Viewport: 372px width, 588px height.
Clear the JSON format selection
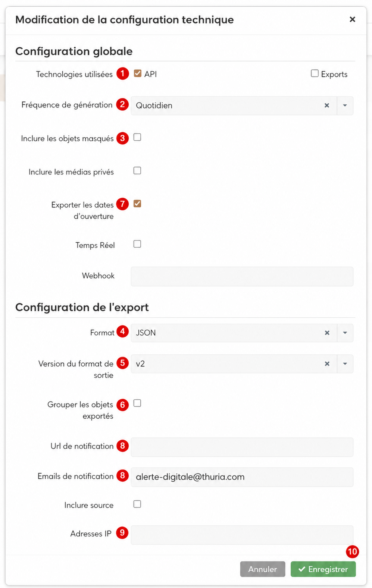[x=327, y=333]
